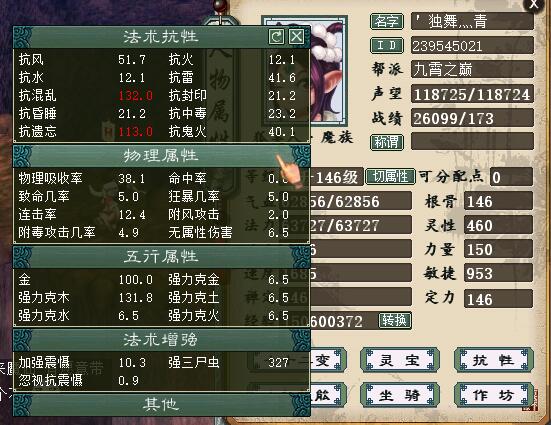Click the ID label button

387,45
